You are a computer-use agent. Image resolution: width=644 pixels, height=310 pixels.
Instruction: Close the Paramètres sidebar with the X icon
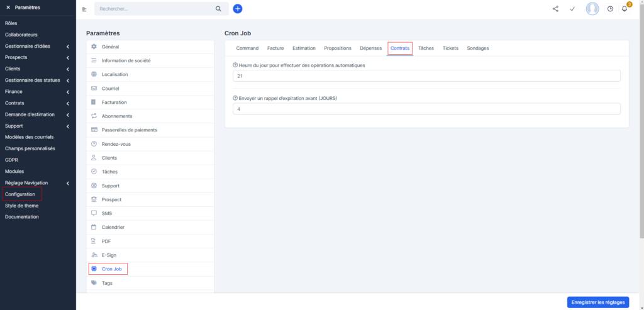pyautogui.click(x=8, y=8)
